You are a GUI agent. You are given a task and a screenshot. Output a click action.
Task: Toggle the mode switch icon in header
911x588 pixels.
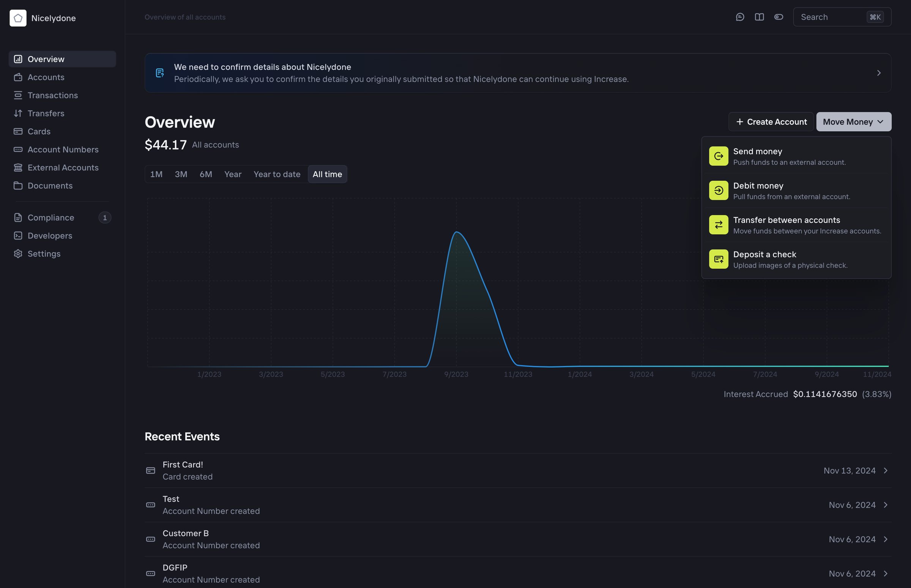tap(779, 17)
